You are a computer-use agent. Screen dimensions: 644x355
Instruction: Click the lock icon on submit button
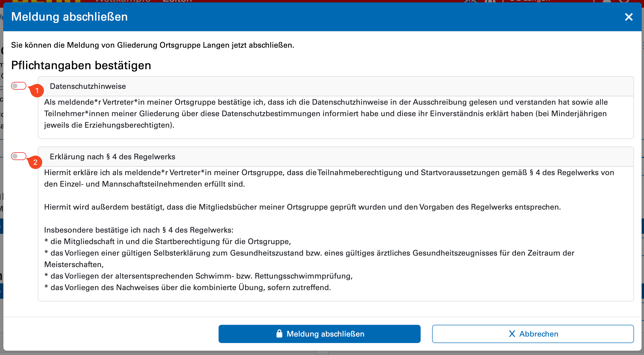point(279,333)
